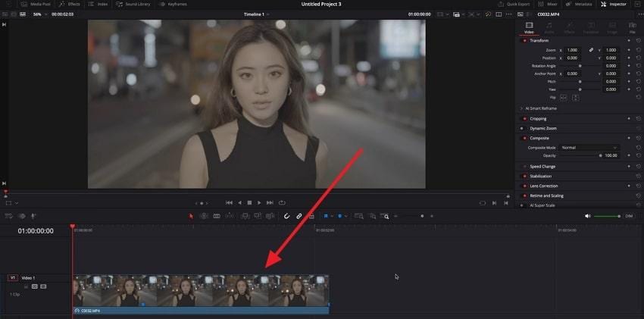Mute audio via speaker icon
The height and width of the screenshot is (319, 644).
point(588,216)
